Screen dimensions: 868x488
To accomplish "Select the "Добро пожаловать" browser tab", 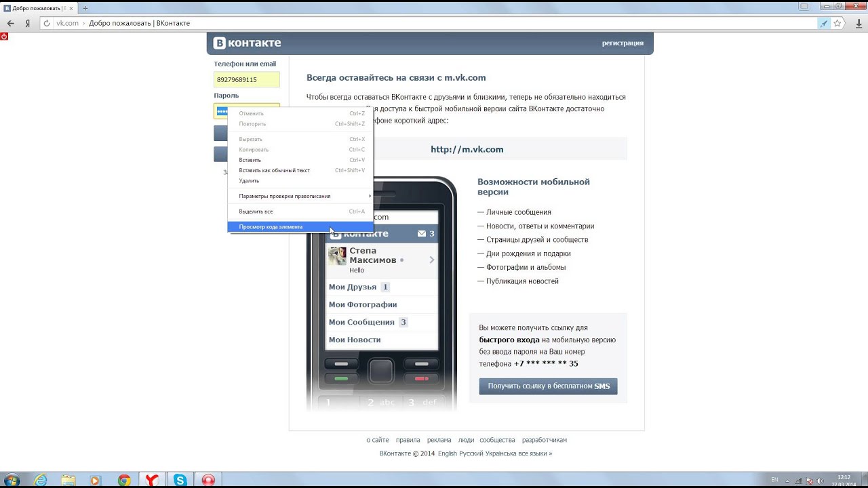I will tap(39, 8).
